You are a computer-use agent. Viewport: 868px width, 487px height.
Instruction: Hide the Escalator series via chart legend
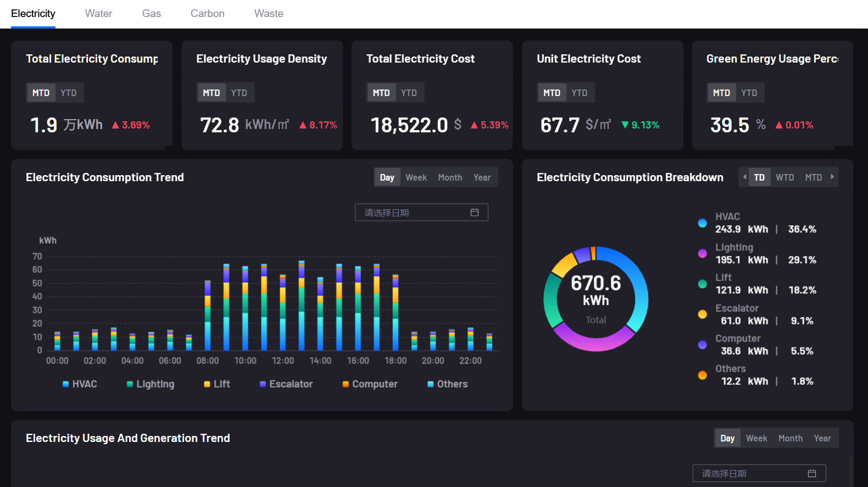(286, 384)
